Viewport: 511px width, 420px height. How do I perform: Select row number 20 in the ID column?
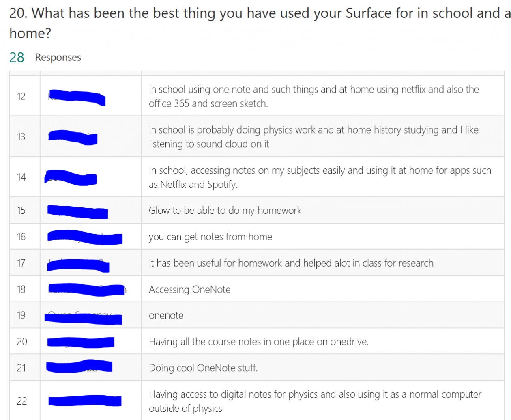point(22,342)
